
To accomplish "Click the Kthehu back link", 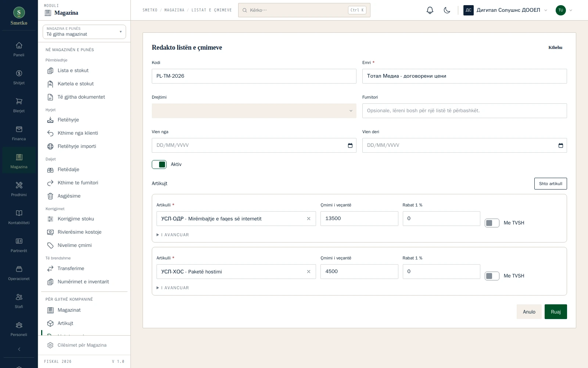I will [555, 47].
